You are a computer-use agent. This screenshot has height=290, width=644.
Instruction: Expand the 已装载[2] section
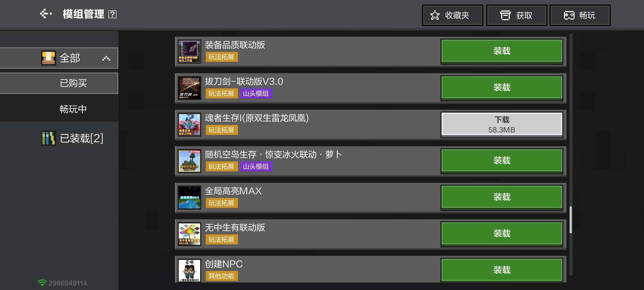[72, 138]
